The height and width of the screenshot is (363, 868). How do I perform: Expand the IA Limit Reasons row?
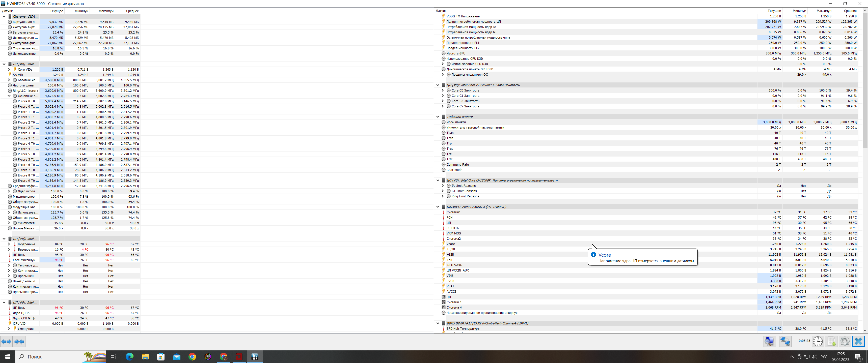[x=443, y=186]
